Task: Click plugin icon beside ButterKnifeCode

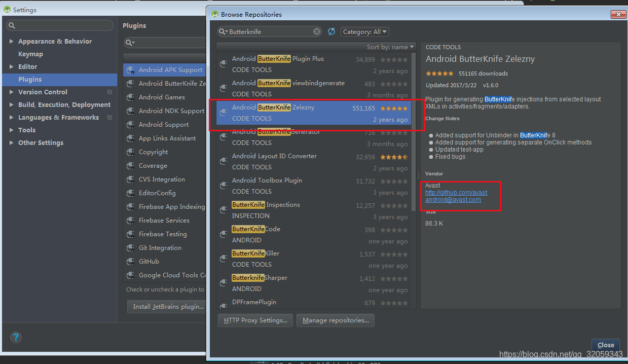Action: point(223,234)
